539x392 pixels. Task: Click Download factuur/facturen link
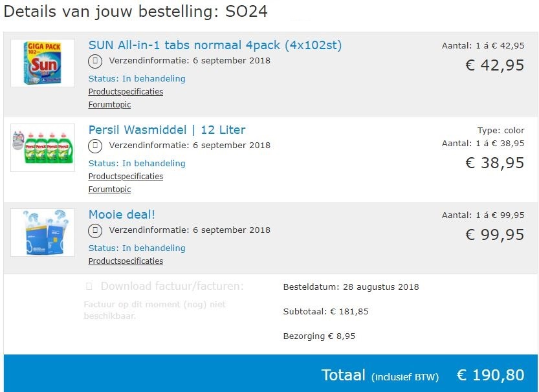[172, 287]
